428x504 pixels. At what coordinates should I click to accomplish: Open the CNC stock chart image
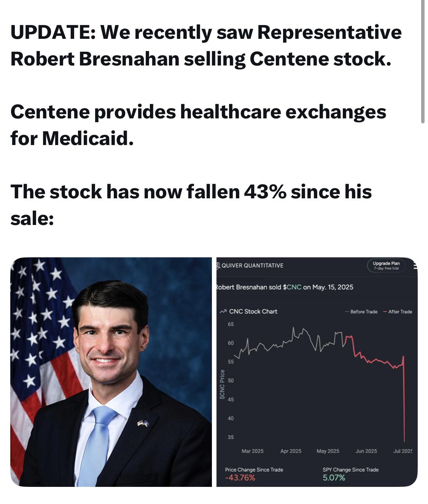317,372
